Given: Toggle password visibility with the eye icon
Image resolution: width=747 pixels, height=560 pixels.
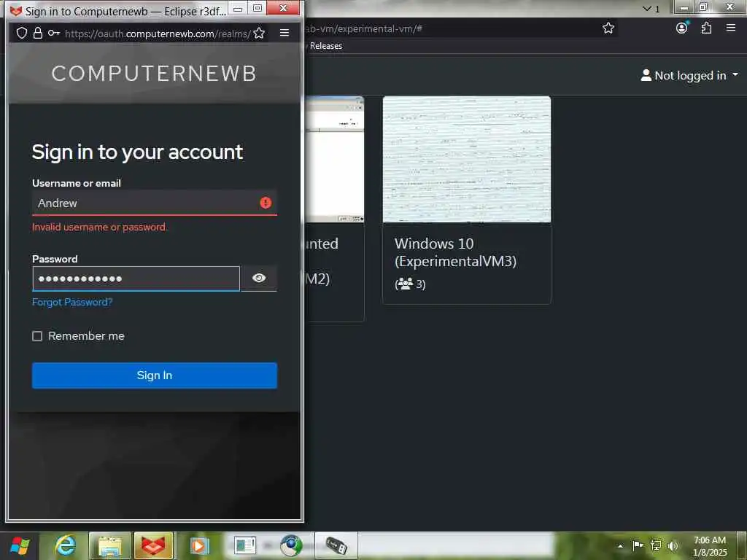Looking at the screenshot, I should click(259, 278).
